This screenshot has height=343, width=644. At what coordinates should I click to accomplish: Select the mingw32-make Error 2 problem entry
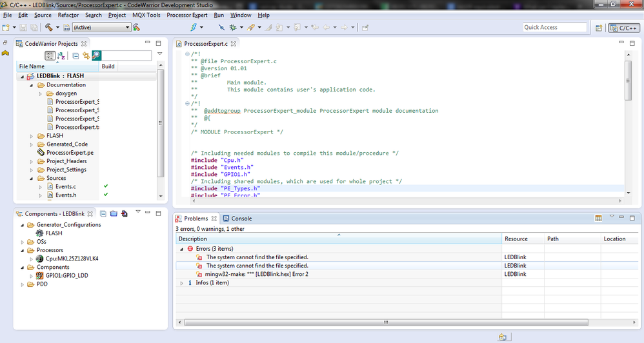257,274
